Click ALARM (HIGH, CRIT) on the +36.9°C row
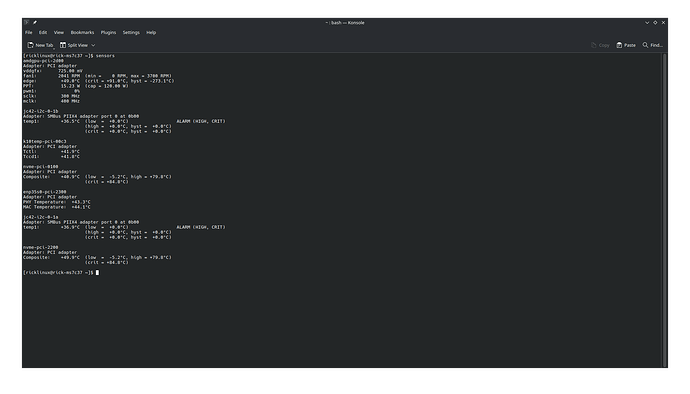690x394 pixels. (201, 228)
